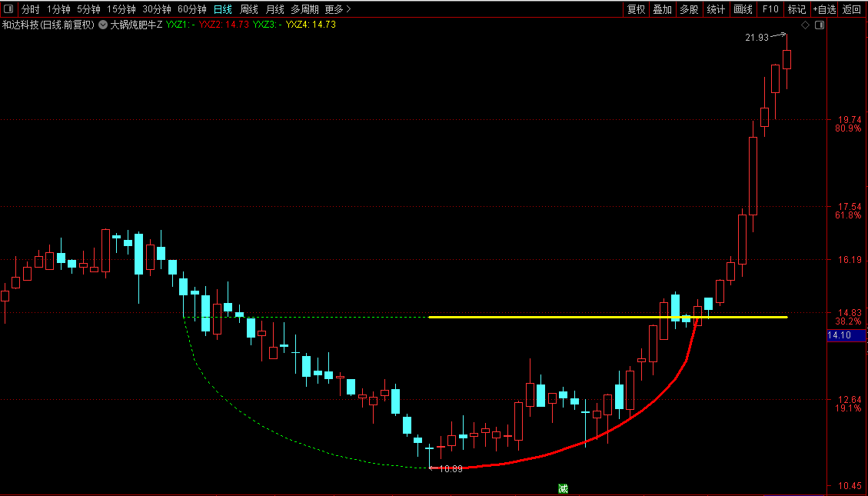Switch to 30分钟 period

pos(157,9)
